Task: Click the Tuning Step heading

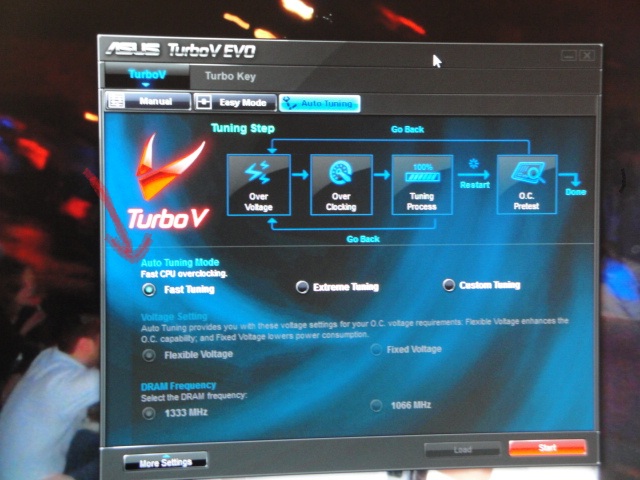Action: [x=243, y=128]
